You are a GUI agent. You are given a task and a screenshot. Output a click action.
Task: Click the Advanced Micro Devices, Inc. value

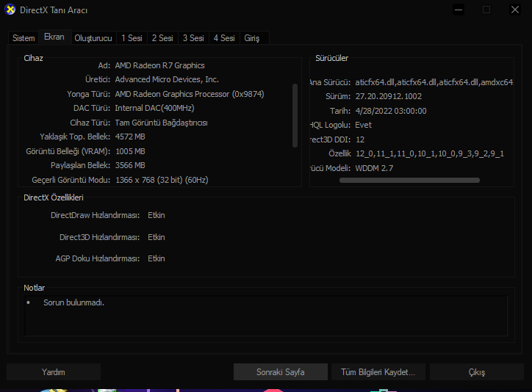coord(167,79)
